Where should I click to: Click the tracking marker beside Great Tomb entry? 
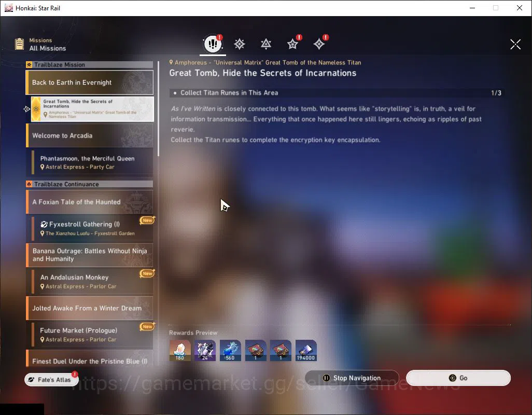pyautogui.click(x=27, y=109)
